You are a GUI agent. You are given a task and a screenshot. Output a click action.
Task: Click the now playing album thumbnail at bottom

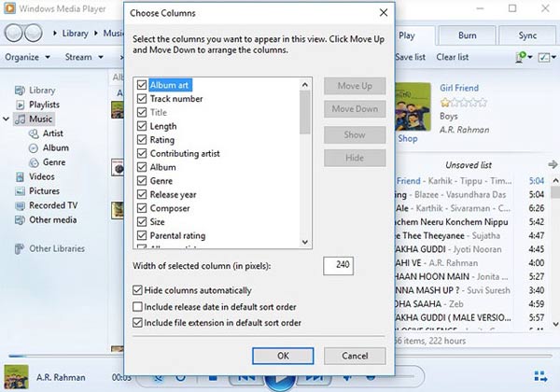click(x=17, y=377)
